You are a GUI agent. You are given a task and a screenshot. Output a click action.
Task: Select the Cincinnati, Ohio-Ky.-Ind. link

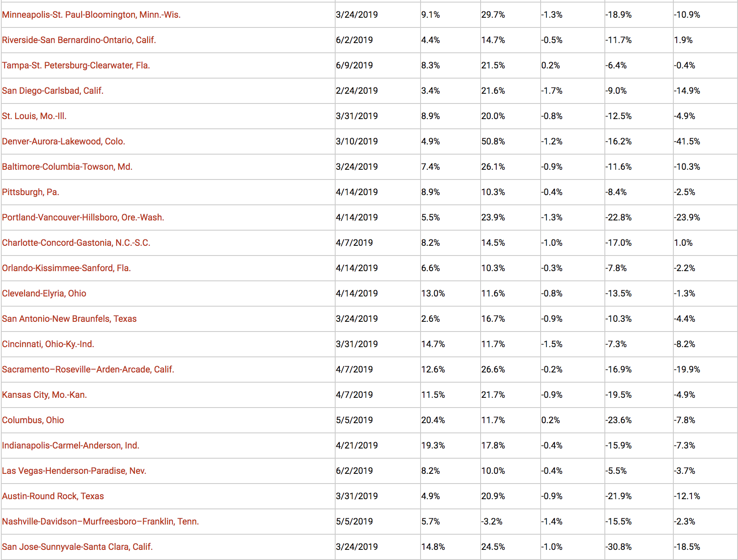click(48, 344)
